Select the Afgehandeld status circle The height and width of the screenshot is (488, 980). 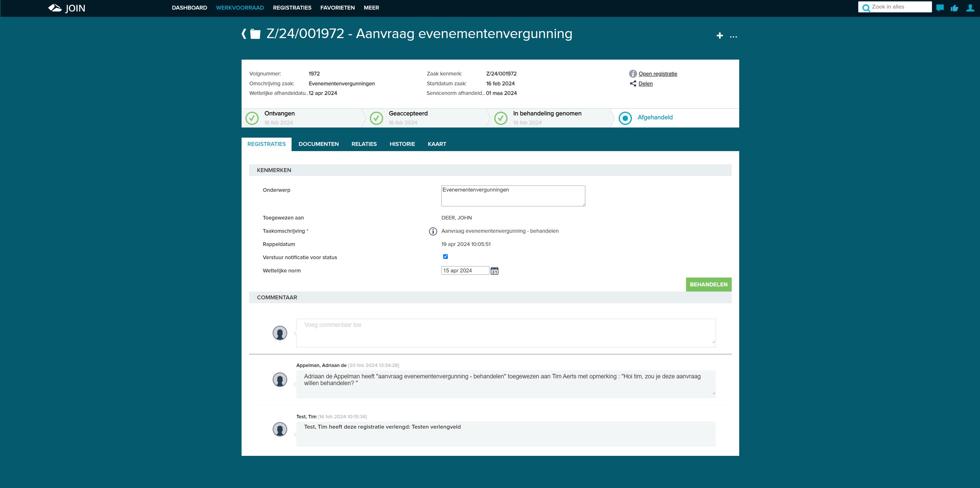tap(625, 118)
